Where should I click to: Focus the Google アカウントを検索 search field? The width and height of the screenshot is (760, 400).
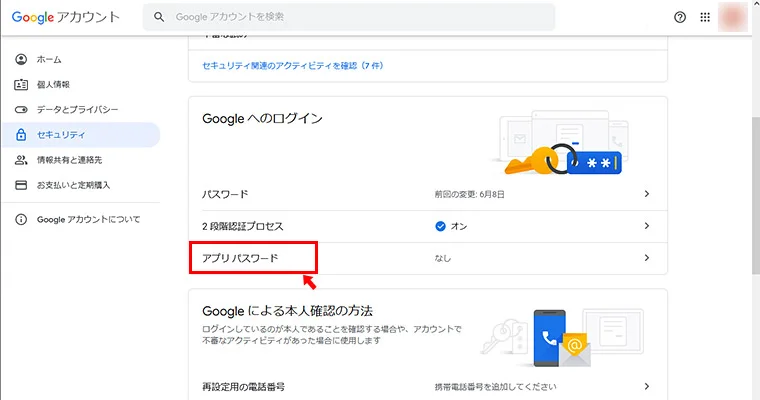click(x=348, y=17)
